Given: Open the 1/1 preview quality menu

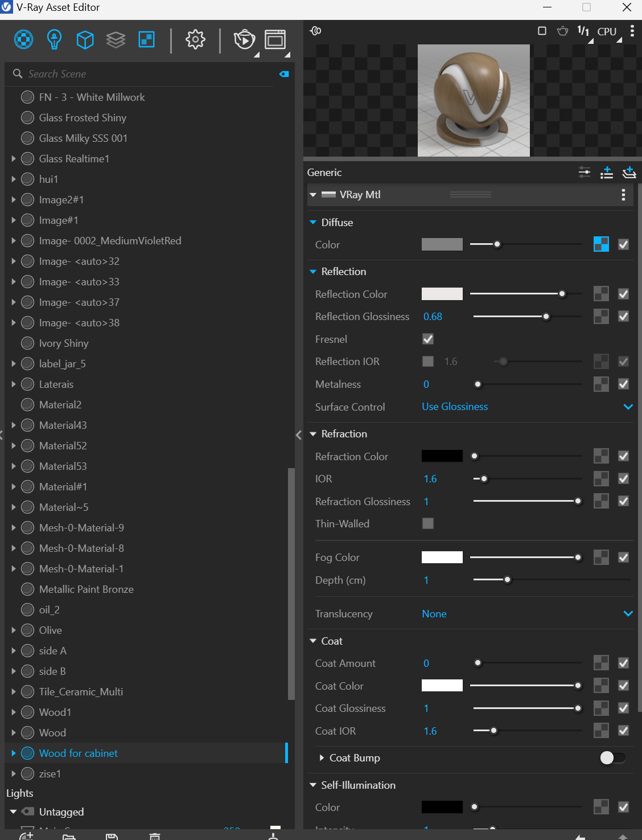Looking at the screenshot, I should tap(583, 31).
